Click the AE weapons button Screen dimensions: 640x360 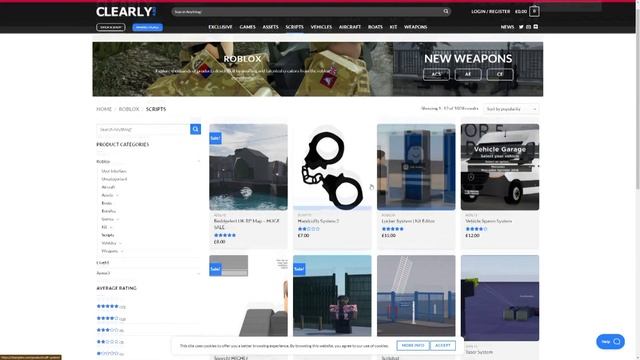click(468, 74)
